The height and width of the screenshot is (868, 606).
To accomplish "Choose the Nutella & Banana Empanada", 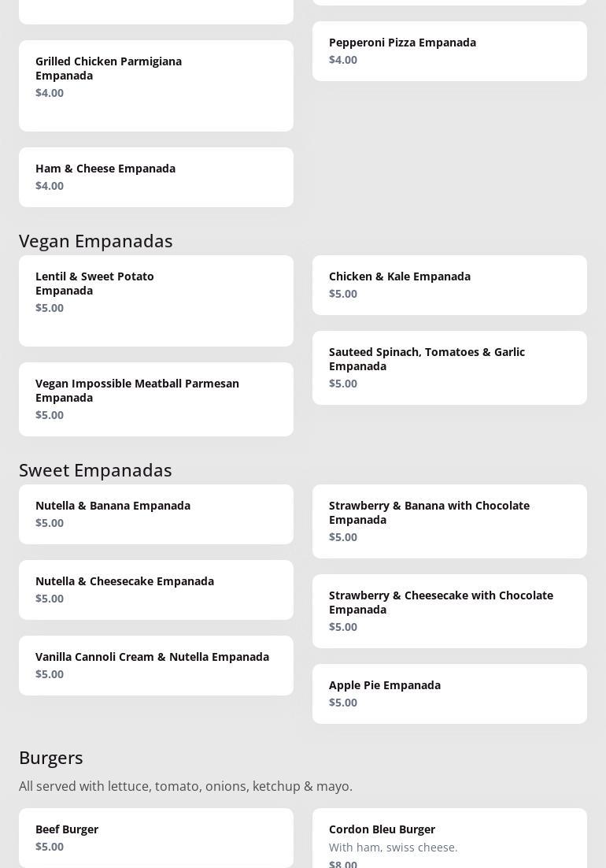I will pos(156,514).
